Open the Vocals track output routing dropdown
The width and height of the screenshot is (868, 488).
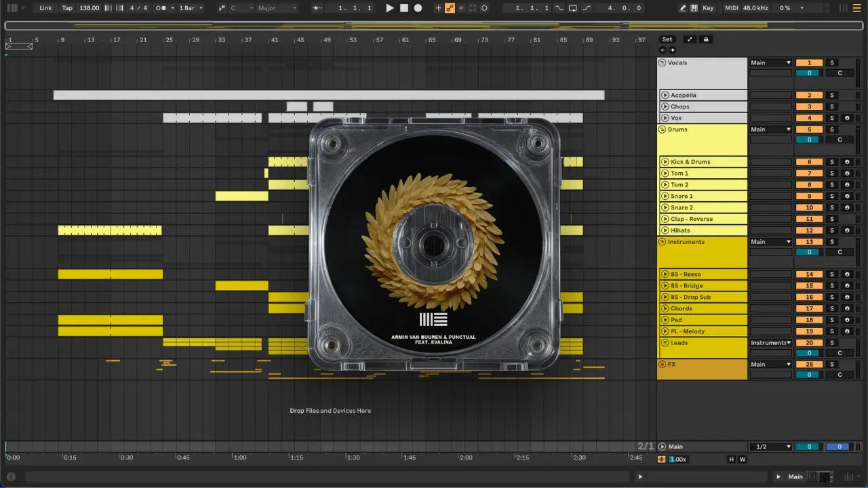(770, 62)
